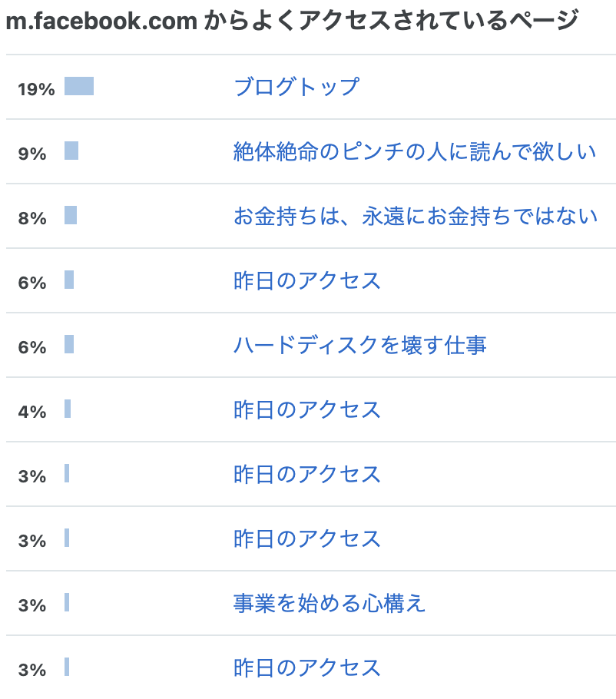Click the 4% percentage label
Image resolution: width=616 pixels, height=699 pixels.
click(x=32, y=412)
